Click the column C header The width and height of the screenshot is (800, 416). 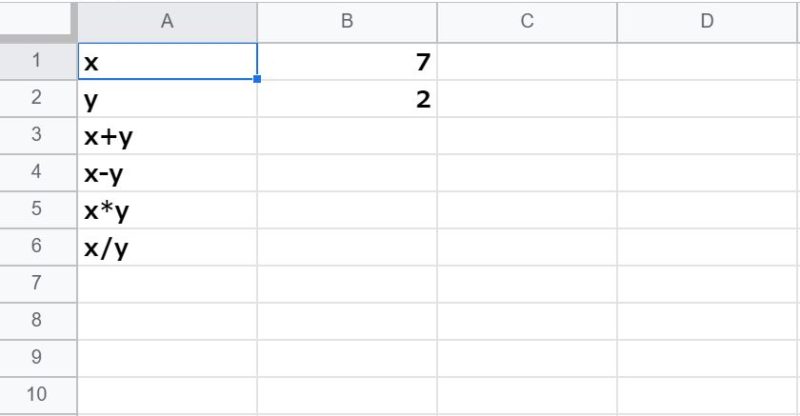527,21
